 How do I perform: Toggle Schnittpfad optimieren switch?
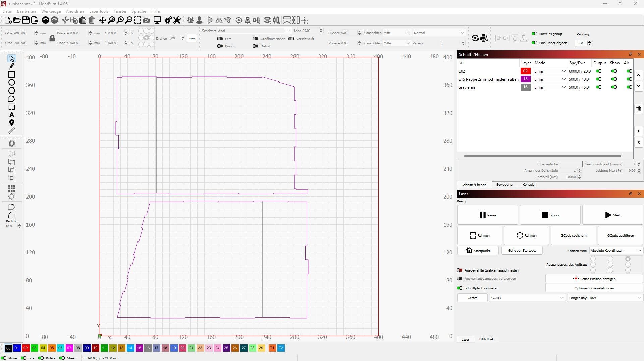[460, 288]
